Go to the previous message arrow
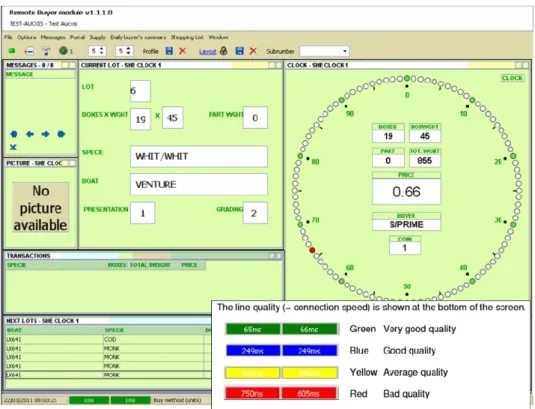Screen dimensions: 535x409 pyautogui.click(x=30, y=134)
